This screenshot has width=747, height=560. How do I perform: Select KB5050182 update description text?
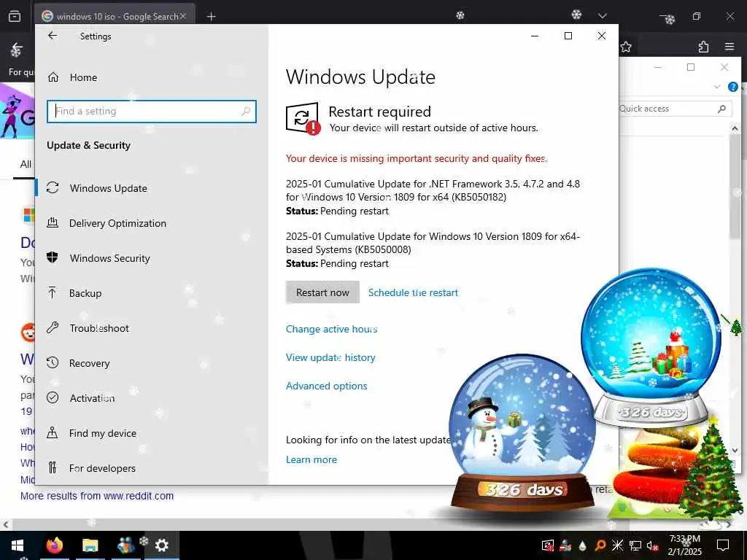[x=433, y=190]
